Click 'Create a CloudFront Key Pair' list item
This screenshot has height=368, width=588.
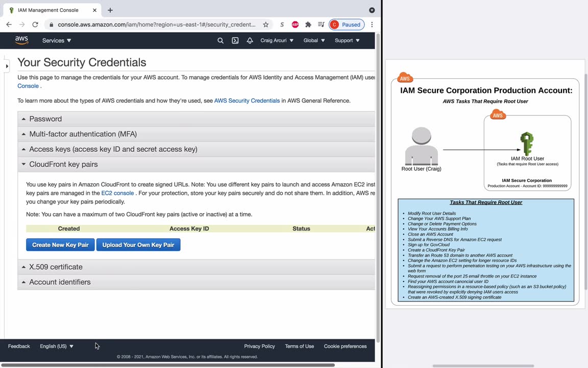tap(436, 250)
